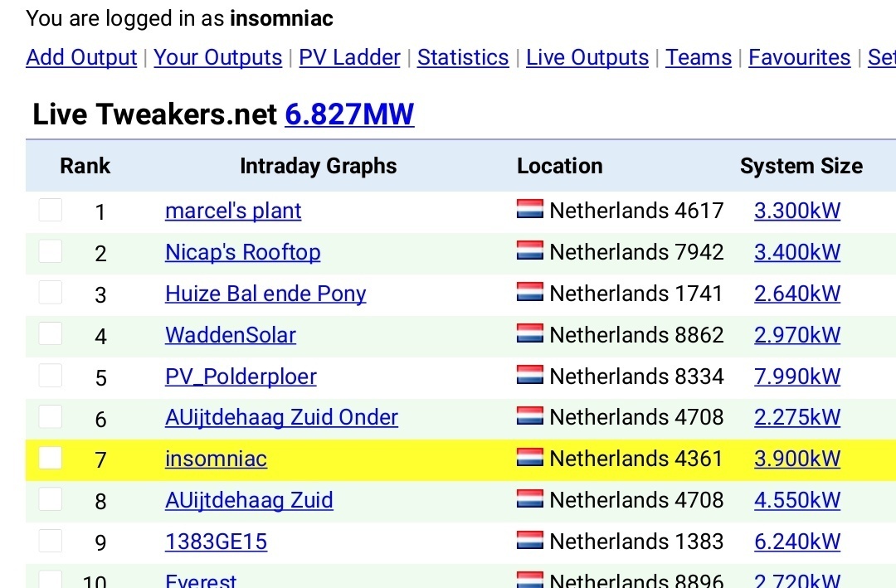This screenshot has height=588, width=896.
Task: Open Live Outputs from the navigation
Action: point(587,57)
